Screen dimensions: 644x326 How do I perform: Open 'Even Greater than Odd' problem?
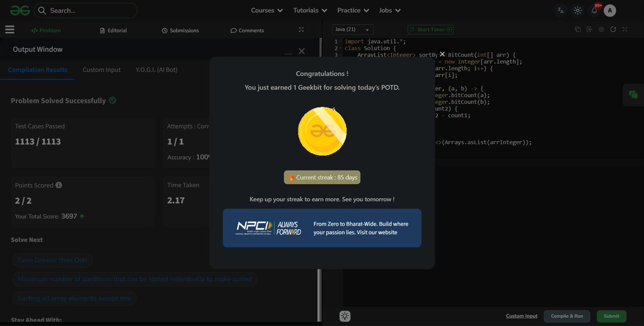pos(53,260)
